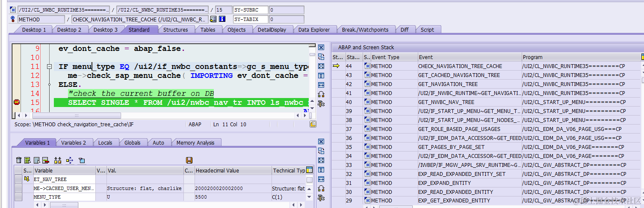Open the DetailDisplay tab
The width and height of the screenshot is (644, 208).
272,30
